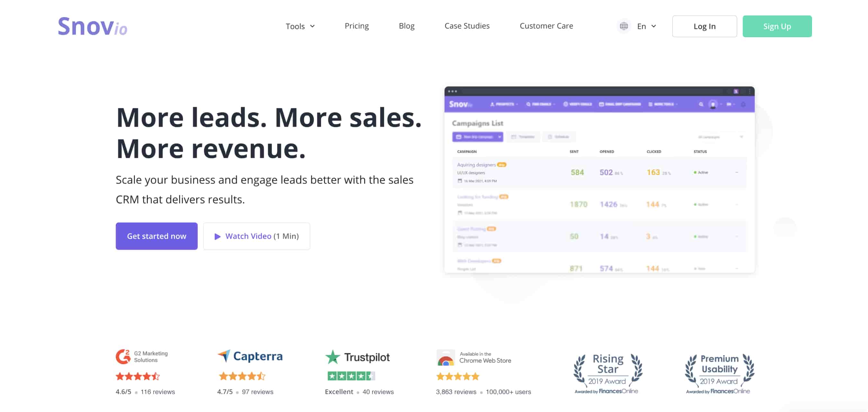The height and width of the screenshot is (412, 868).
Task: Click the Trustpilot logo
Action: click(357, 357)
